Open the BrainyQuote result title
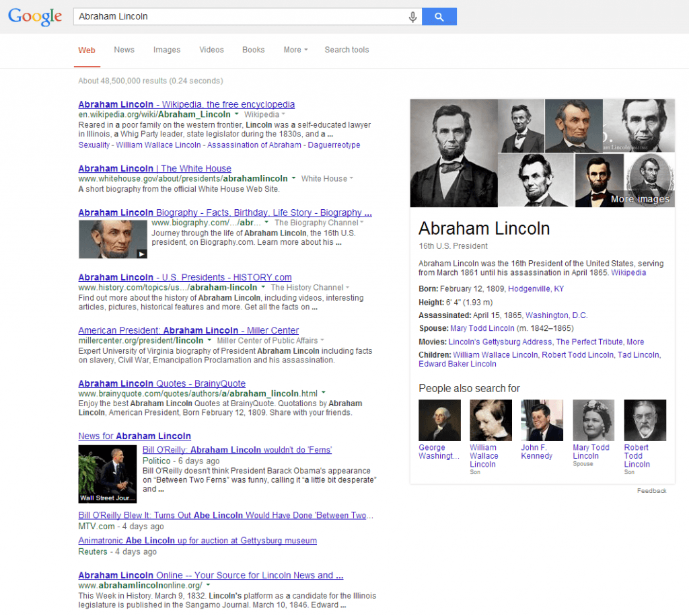Image resolution: width=689 pixels, height=616 pixels. coord(161,383)
